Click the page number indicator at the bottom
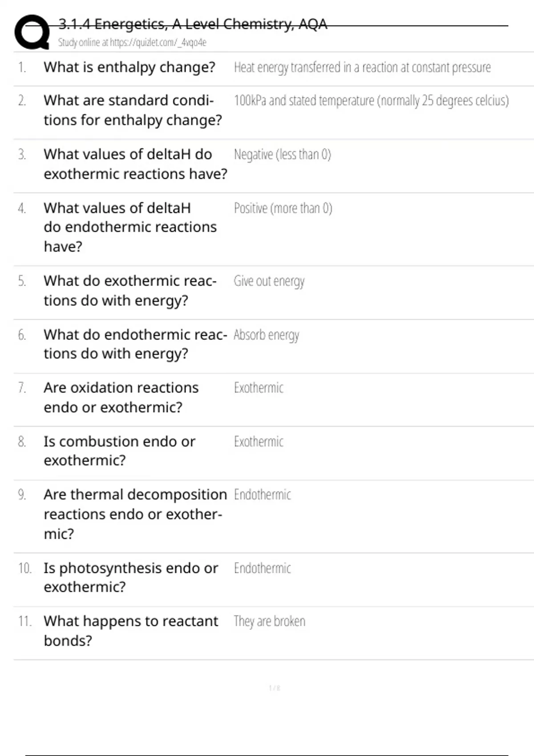534x756 pixels. click(274, 688)
